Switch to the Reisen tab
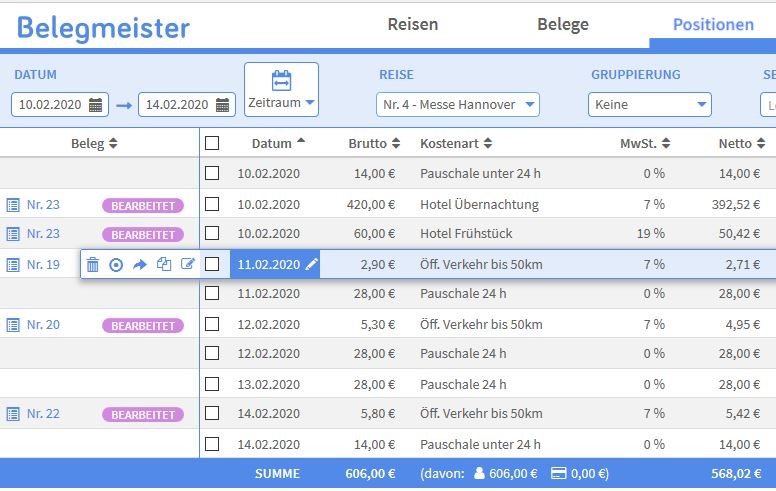 [413, 24]
